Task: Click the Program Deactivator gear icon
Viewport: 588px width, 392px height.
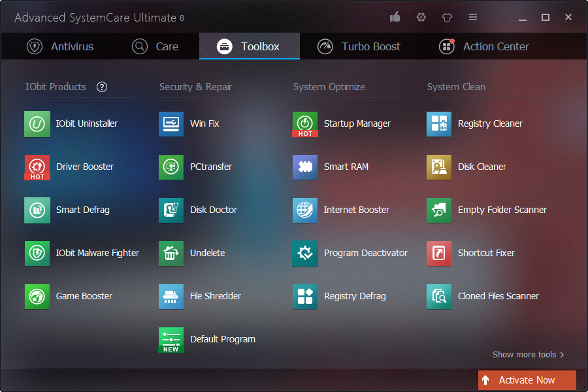Action: (305, 253)
